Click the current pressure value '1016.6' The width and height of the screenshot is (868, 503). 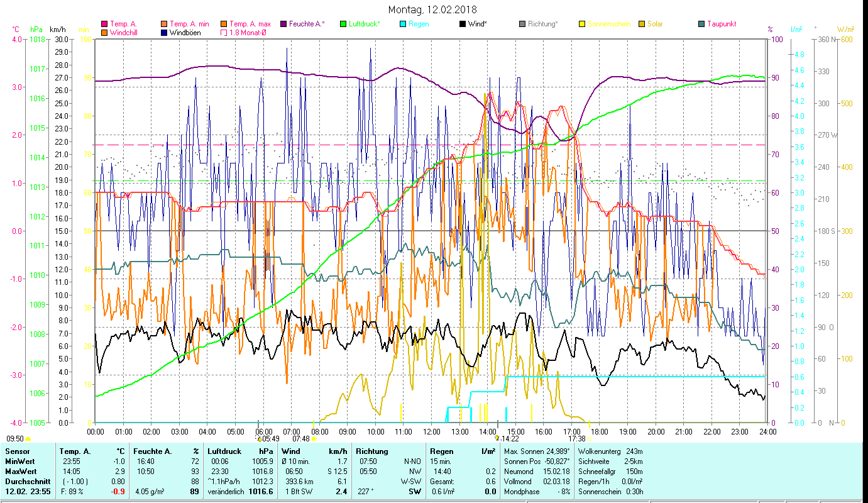[x=261, y=492]
